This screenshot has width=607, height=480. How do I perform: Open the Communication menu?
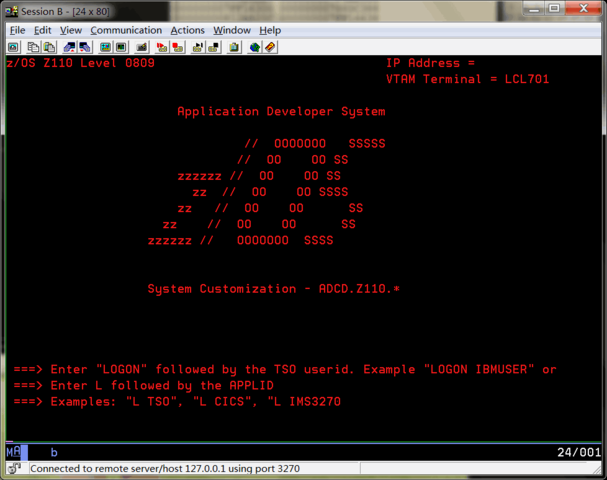(126, 30)
